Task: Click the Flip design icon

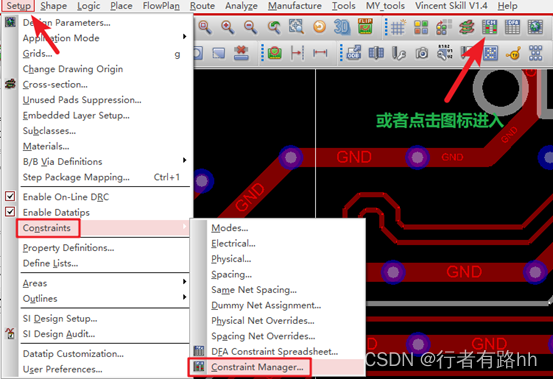Action: [365, 26]
